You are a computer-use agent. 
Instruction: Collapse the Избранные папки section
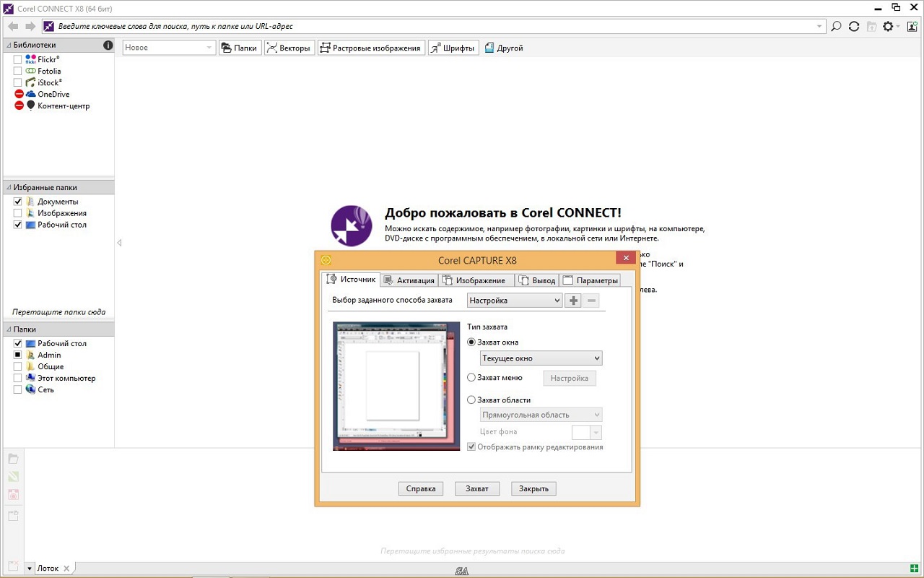point(9,187)
